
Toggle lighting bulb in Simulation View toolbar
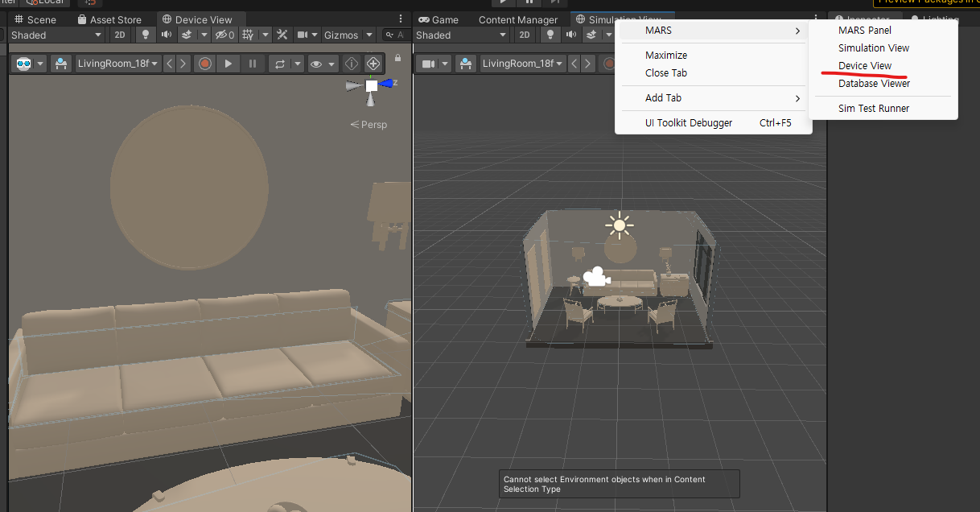point(551,35)
